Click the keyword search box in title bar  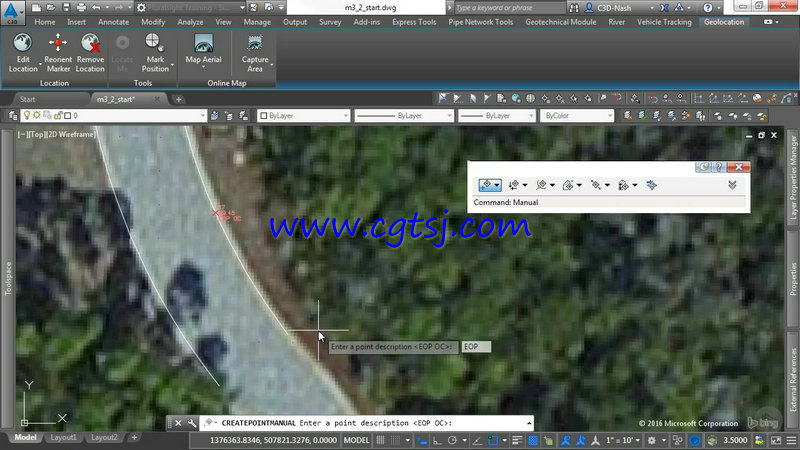tap(509, 8)
